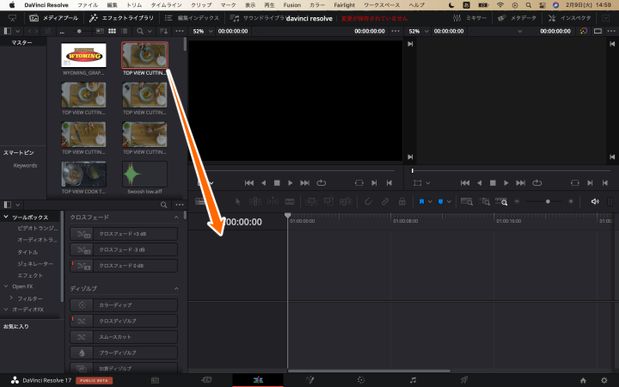
Task: Open source viewer options three-dot menu
Action: pyautogui.click(x=395, y=31)
